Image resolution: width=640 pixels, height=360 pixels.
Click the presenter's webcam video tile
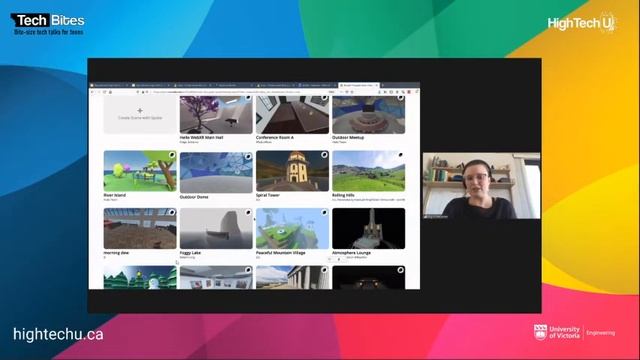click(482, 186)
